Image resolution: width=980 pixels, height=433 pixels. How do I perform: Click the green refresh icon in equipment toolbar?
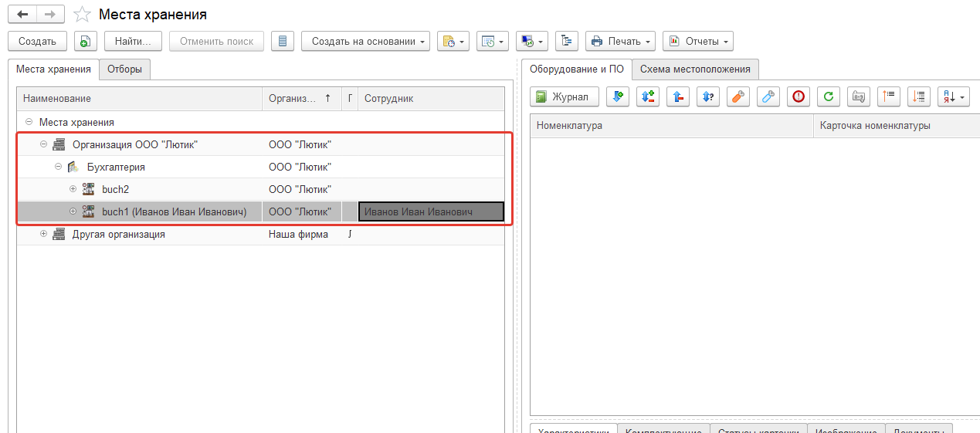point(828,96)
